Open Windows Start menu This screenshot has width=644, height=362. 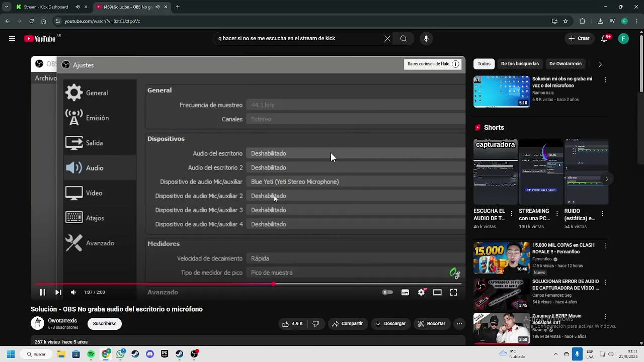coord(11,354)
